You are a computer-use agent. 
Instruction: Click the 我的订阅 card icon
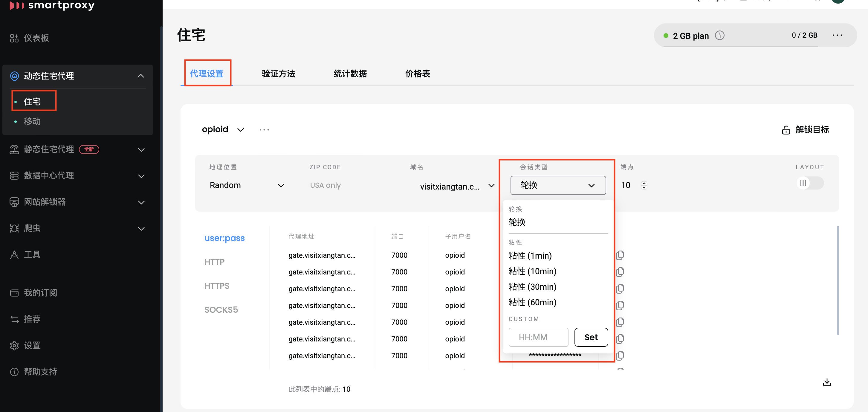pyautogui.click(x=14, y=293)
